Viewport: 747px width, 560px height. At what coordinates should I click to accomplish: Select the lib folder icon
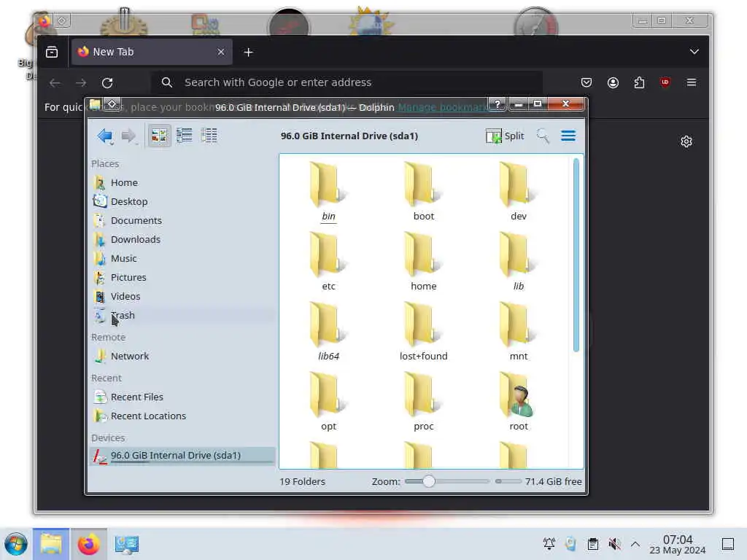pos(518,254)
